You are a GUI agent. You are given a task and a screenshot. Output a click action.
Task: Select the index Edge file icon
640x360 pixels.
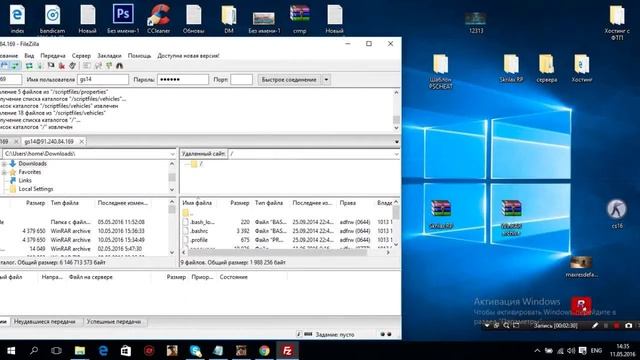17,19
